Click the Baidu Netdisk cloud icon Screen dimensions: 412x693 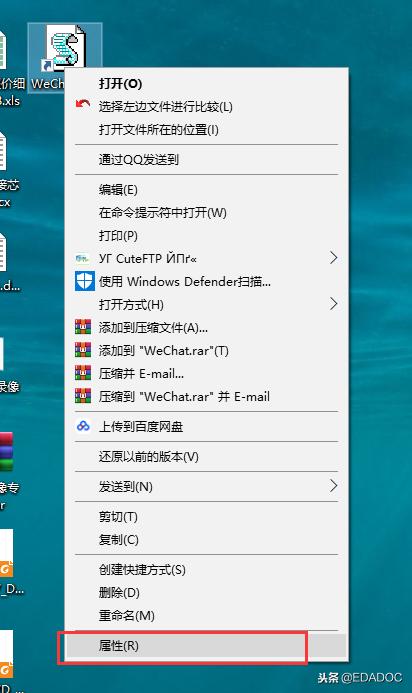click(83, 426)
